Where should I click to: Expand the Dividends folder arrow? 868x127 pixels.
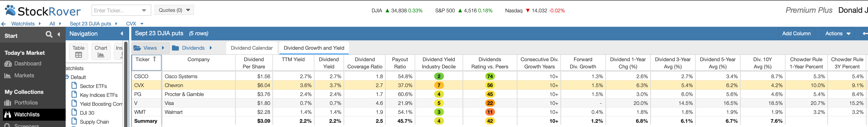point(211,48)
